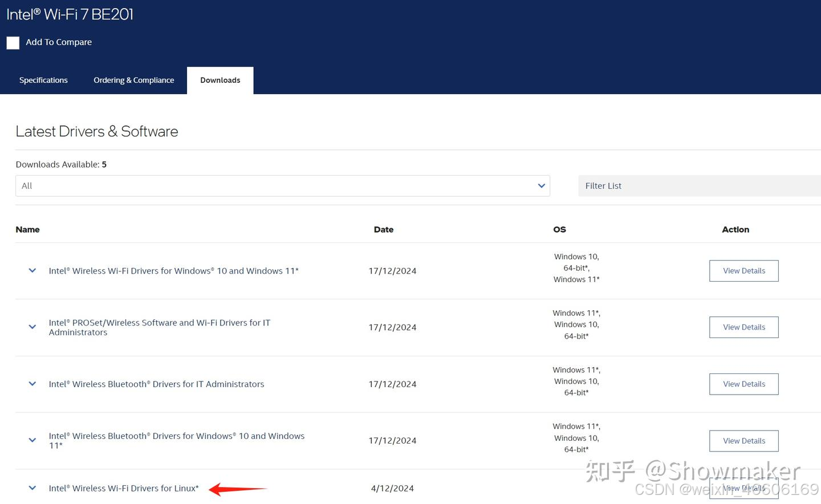Click the Intel Wi-Fi 7 BE201 page title
821x504 pixels.
pyautogui.click(x=70, y=14)
